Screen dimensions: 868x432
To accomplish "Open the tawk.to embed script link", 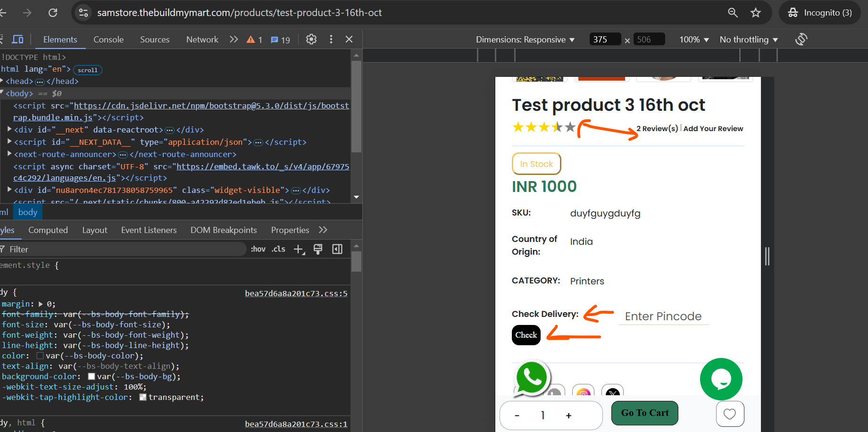I will click(x=263, y=166).
